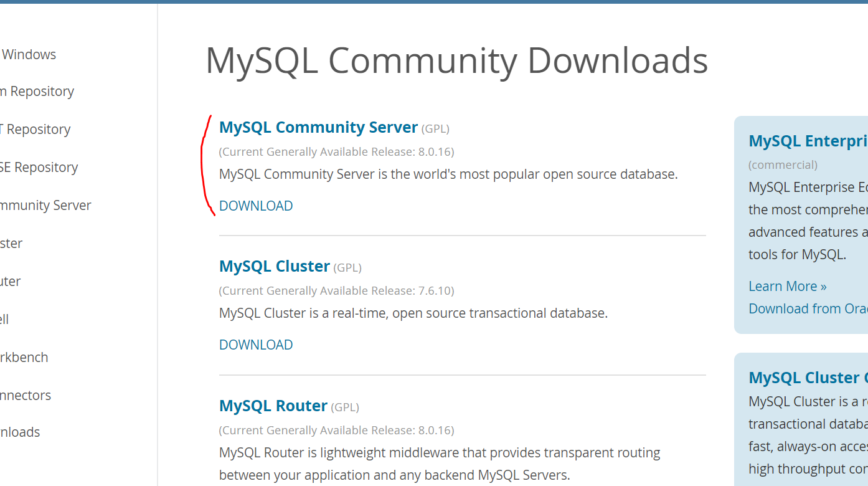The width and height of the screenshot is (868, 486).
Task: Click the 8.0.16 release text under Community Server
Action: tap(337, 151)
